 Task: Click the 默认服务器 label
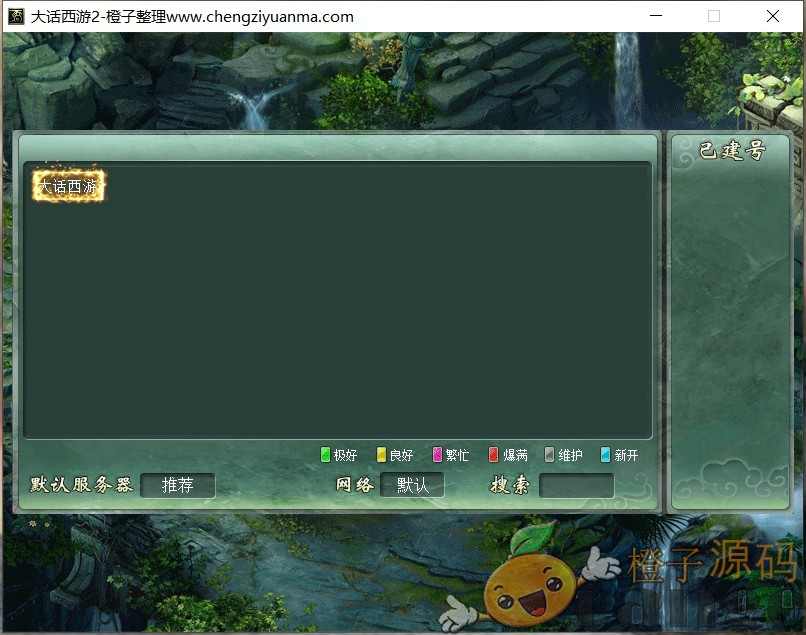tap(82, 485)
